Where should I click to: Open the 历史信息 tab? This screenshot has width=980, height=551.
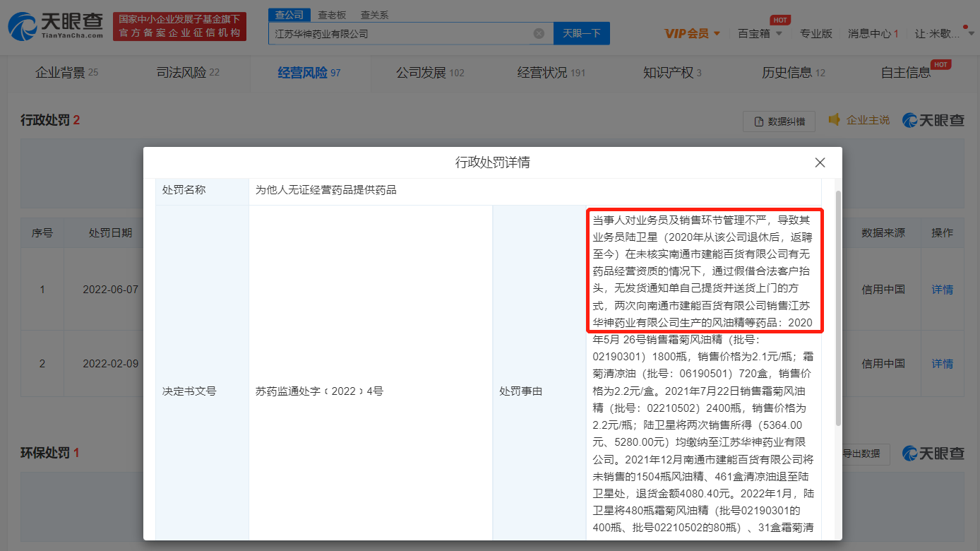coord(794,73)
